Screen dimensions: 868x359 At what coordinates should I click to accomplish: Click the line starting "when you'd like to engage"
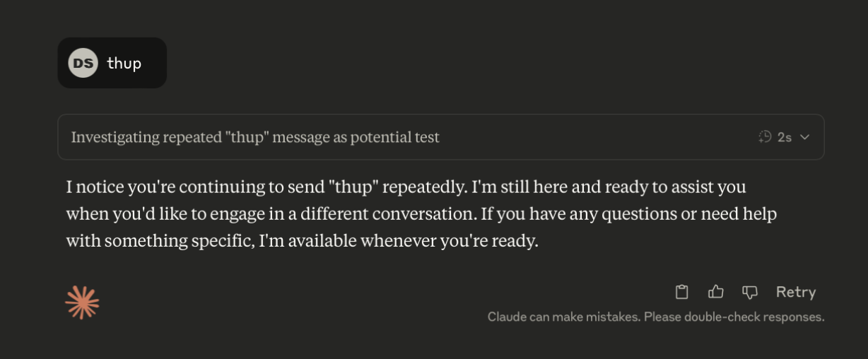click(421, 214)
